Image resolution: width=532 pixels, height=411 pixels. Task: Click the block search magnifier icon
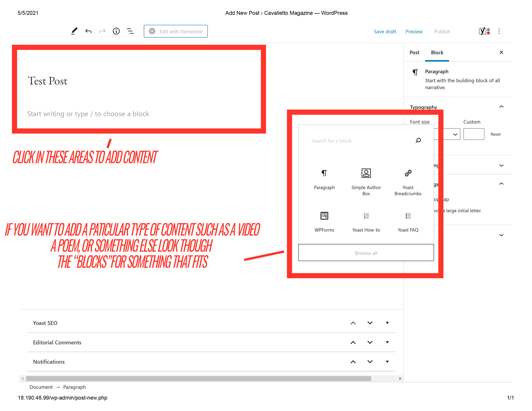418,140
